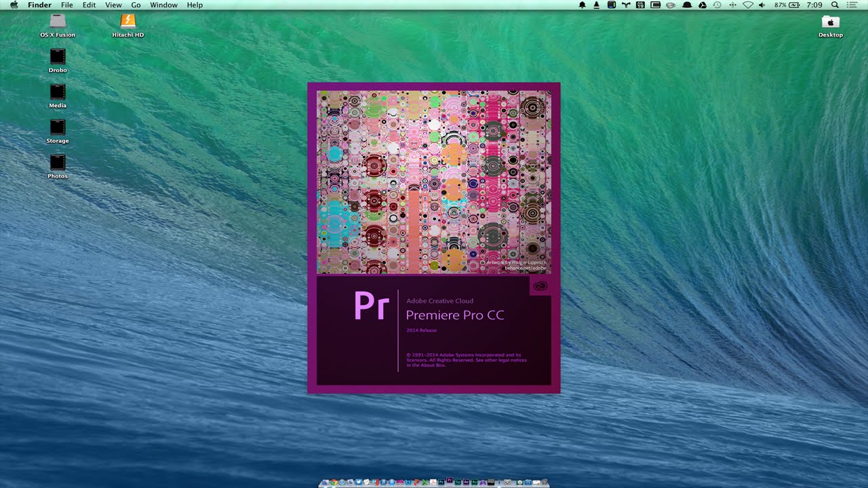
Task: Open the Go menu
Action: pyautogui.click(x=136, y=5)
